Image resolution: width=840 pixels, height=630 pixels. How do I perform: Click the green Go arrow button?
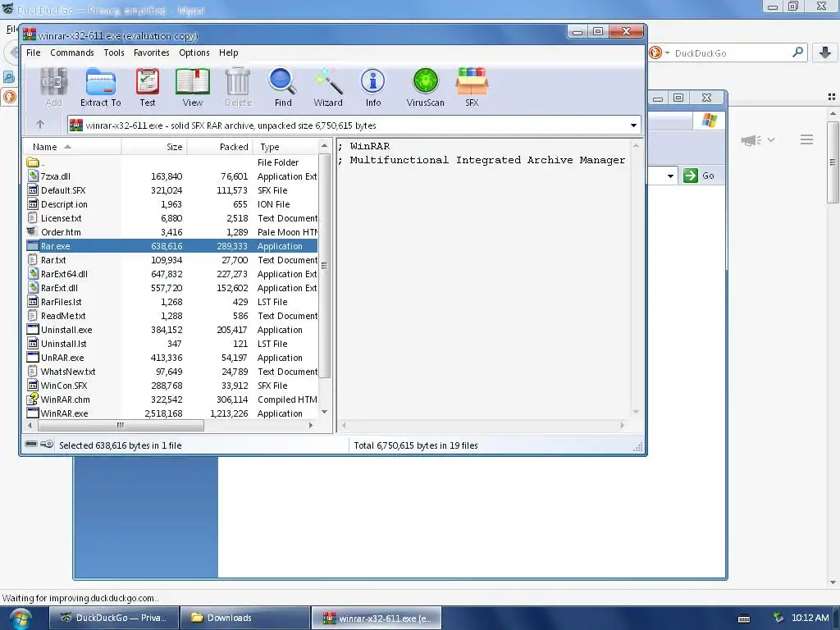point(691,176)
